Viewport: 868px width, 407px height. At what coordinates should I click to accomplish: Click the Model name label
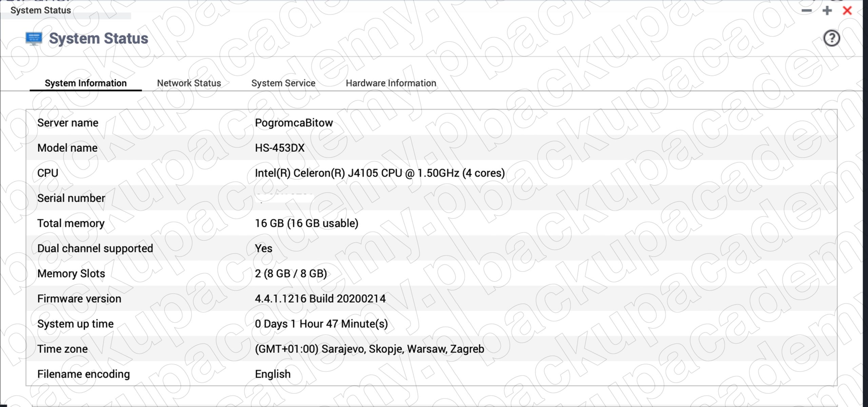click(67, 148)
